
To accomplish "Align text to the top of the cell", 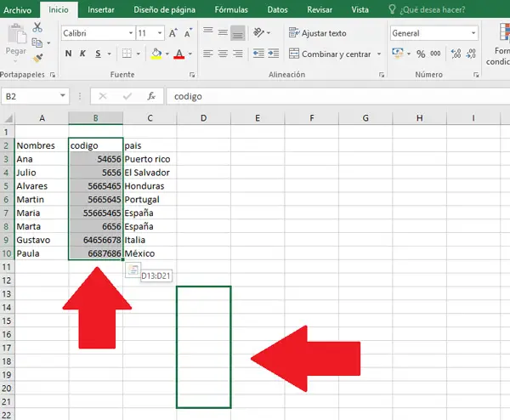I will click(208, 31).
